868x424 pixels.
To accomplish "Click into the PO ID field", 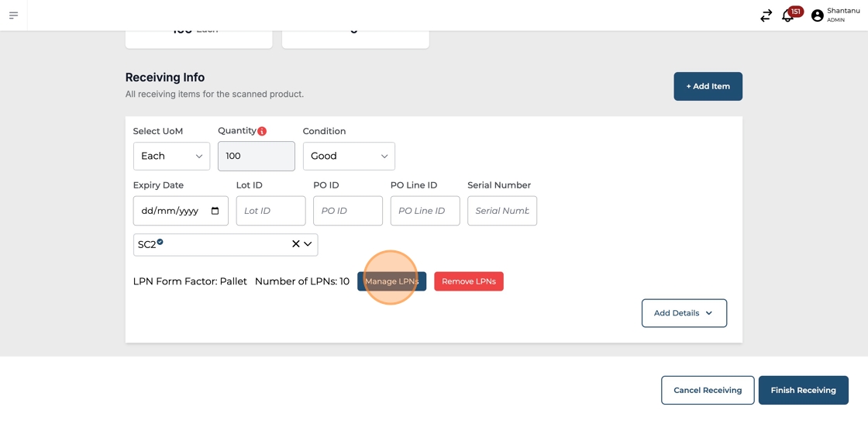I will point(347,211).
